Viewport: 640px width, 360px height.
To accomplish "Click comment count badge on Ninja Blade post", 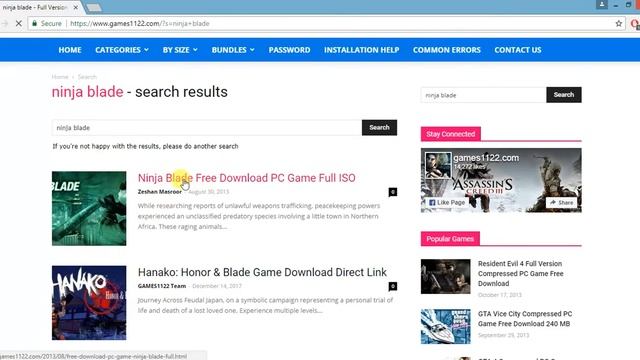I will click(x=393, y=192).
